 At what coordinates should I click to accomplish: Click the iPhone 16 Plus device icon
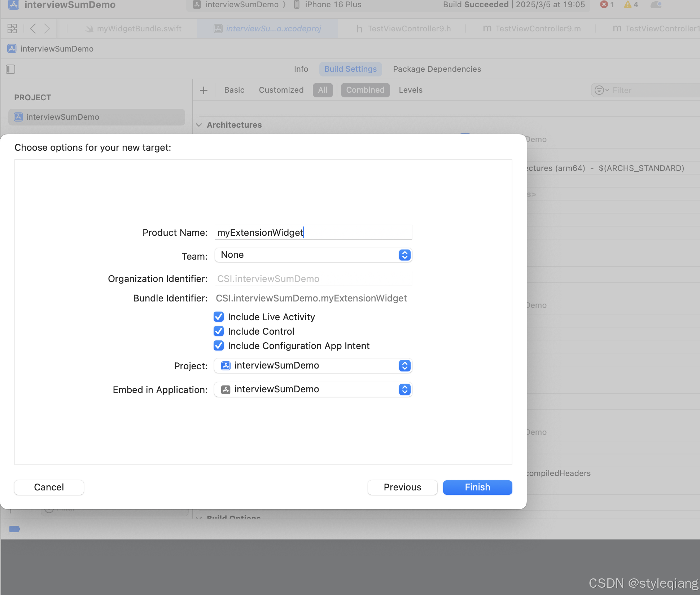click(297, 5)
